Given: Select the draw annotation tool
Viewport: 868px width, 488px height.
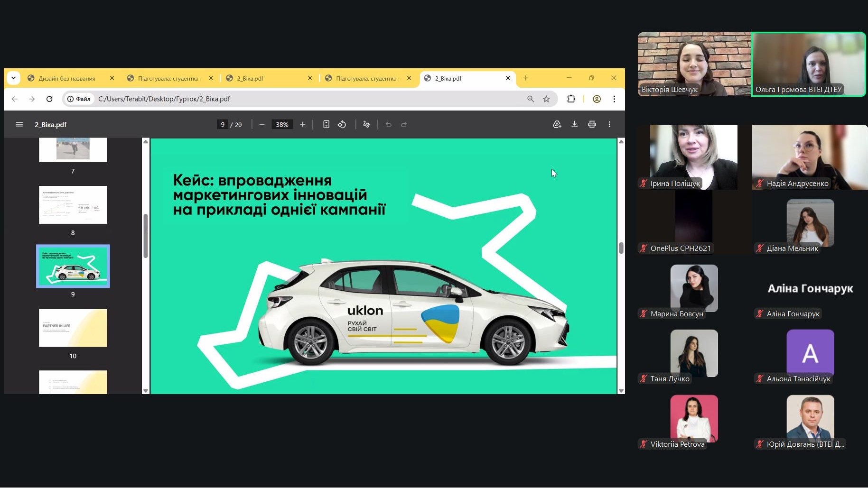Looking at the screenshot, I should 366,125.
